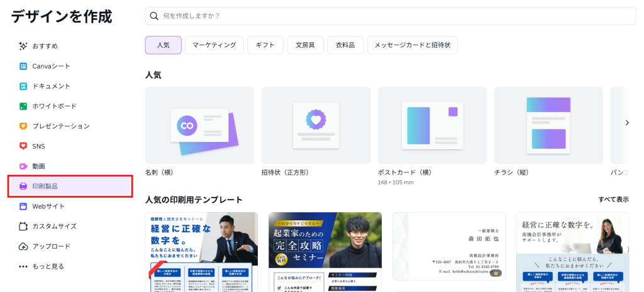Image resolution: width=644 pixels, height=292 pixels.
Task: Open 起業家のための完全攻略セミナー template
Action: pos(325,252)
